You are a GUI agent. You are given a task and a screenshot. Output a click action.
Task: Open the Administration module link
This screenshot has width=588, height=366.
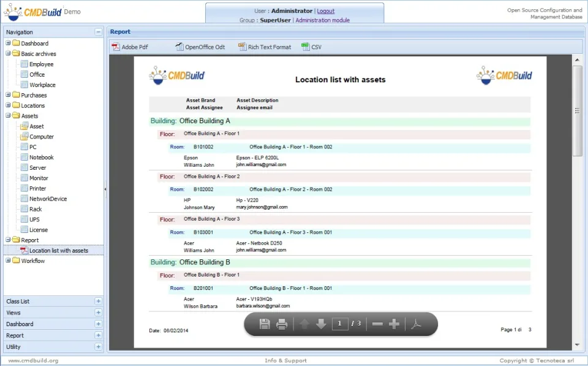pos(323,20)
